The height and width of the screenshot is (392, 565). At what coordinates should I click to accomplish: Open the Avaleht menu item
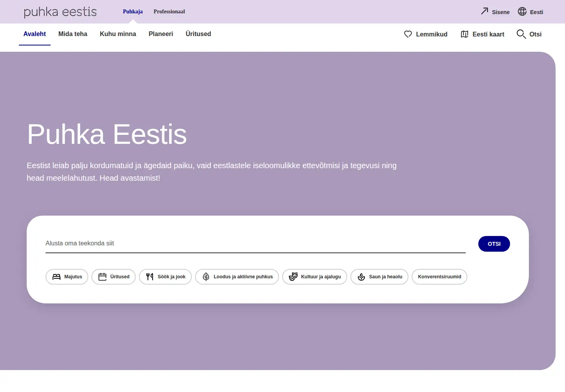(x=35, y=34)
